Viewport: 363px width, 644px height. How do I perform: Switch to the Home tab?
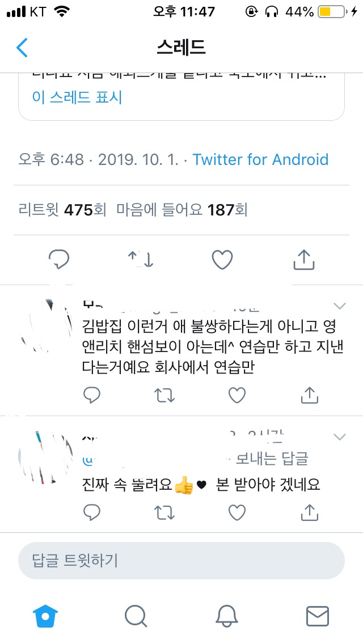44,616
